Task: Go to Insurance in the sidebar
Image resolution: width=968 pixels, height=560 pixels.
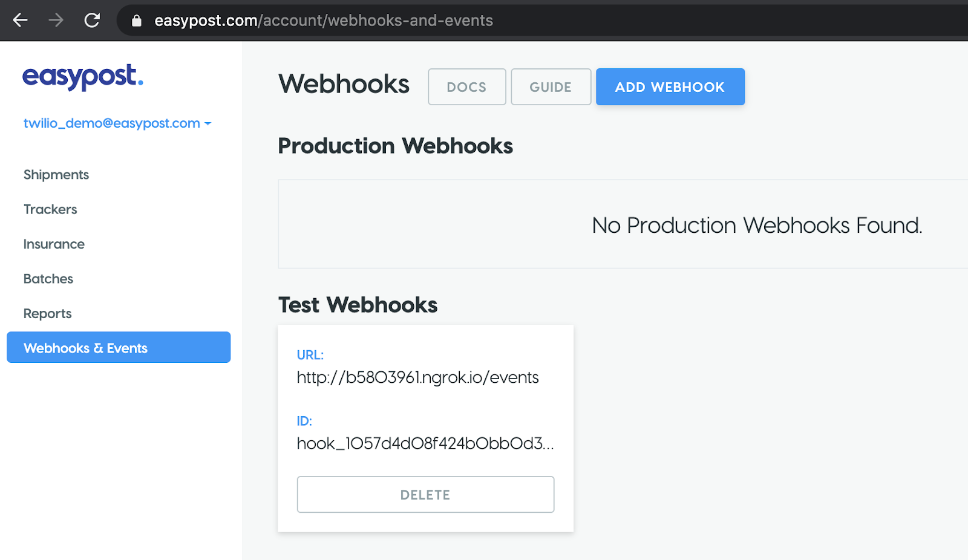Action: 54,244
